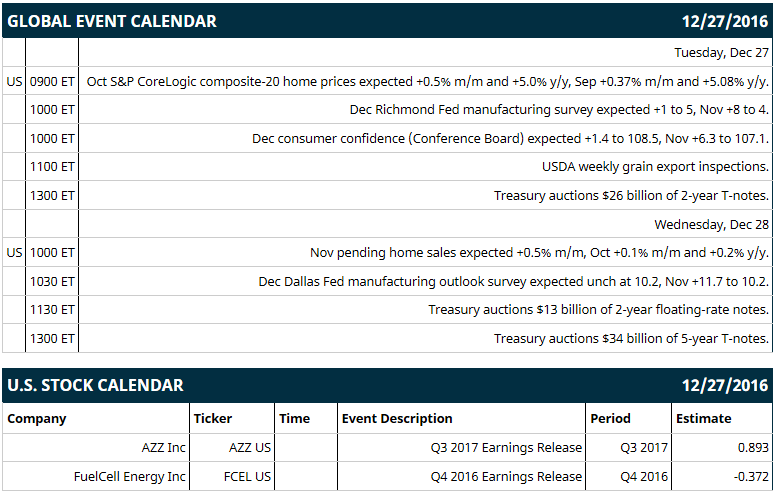Select the Nov pending home sales event
The image size is (778, 502).
click(x=539, y=252)
